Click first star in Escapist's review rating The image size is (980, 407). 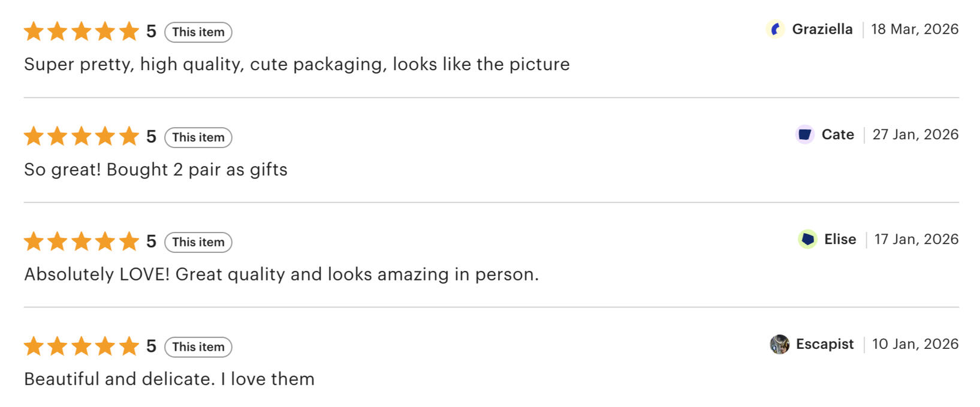pyautogui.click(x=34, y=346)
